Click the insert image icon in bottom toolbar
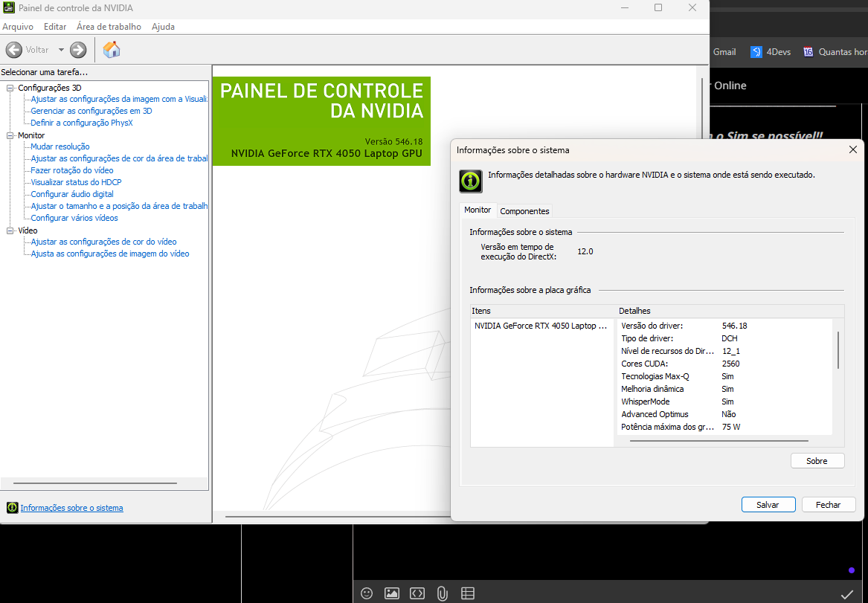 [x=391, y=593]
